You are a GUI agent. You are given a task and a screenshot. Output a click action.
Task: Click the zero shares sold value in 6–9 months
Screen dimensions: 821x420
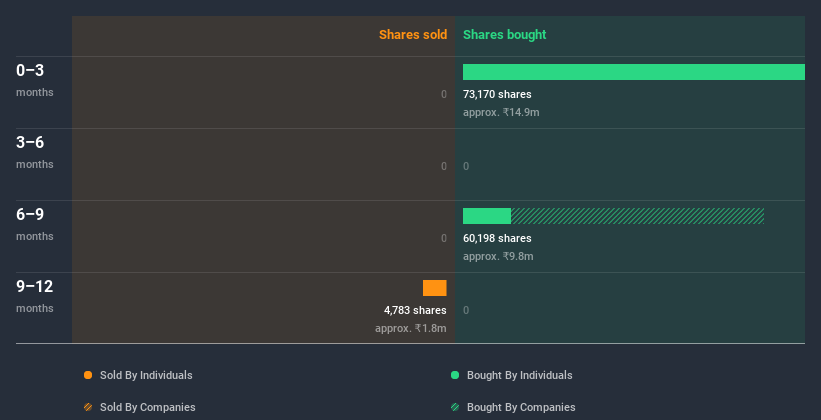pyautogui.click(x=444, y=238)
